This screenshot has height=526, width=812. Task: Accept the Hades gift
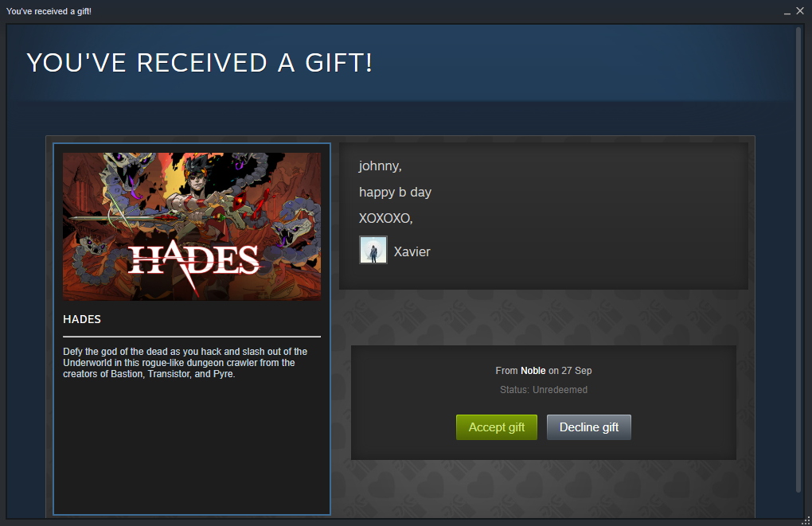496,427
